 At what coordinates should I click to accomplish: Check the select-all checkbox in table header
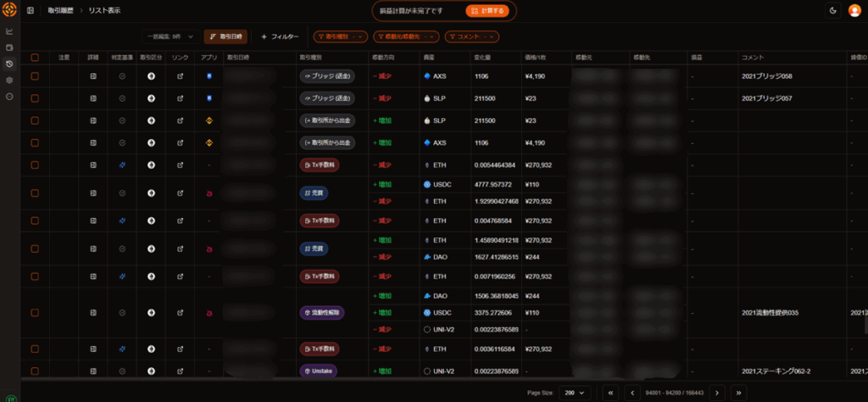pos(35,58)
